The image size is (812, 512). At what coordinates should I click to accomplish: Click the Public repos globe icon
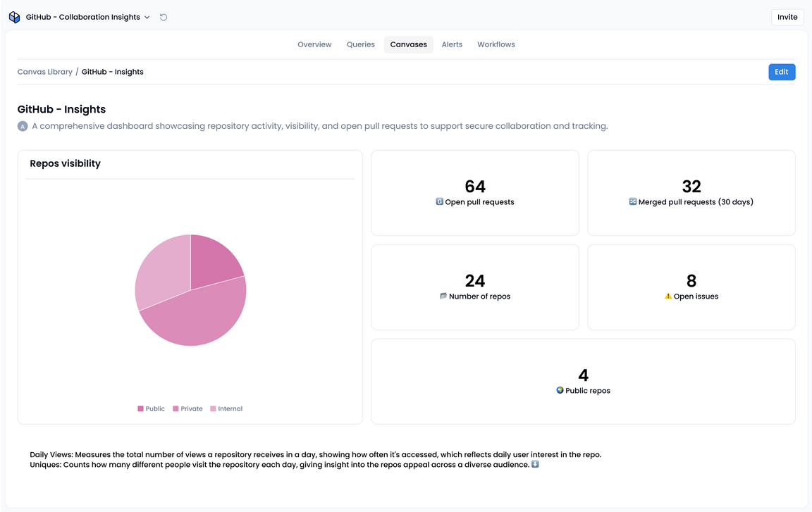[x=560, y=390]
